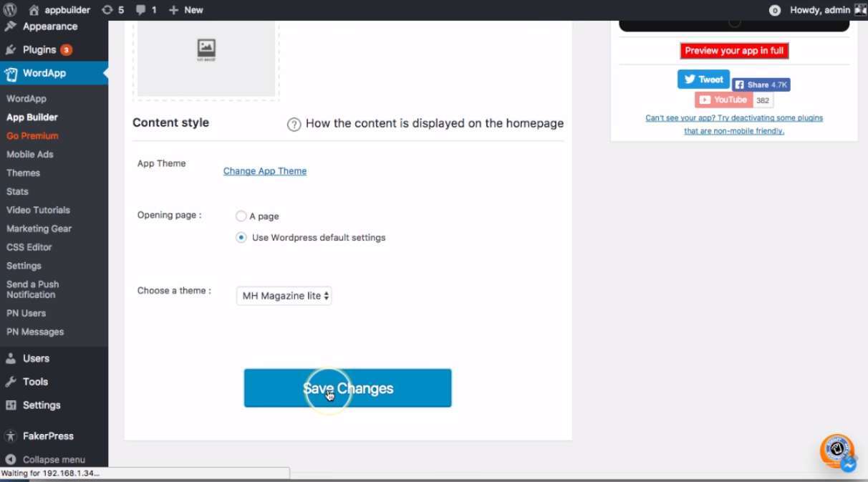Open Mobile Ads submenu item
The width and height of the screenshot is (868, 482).
(x=30, y=155)
